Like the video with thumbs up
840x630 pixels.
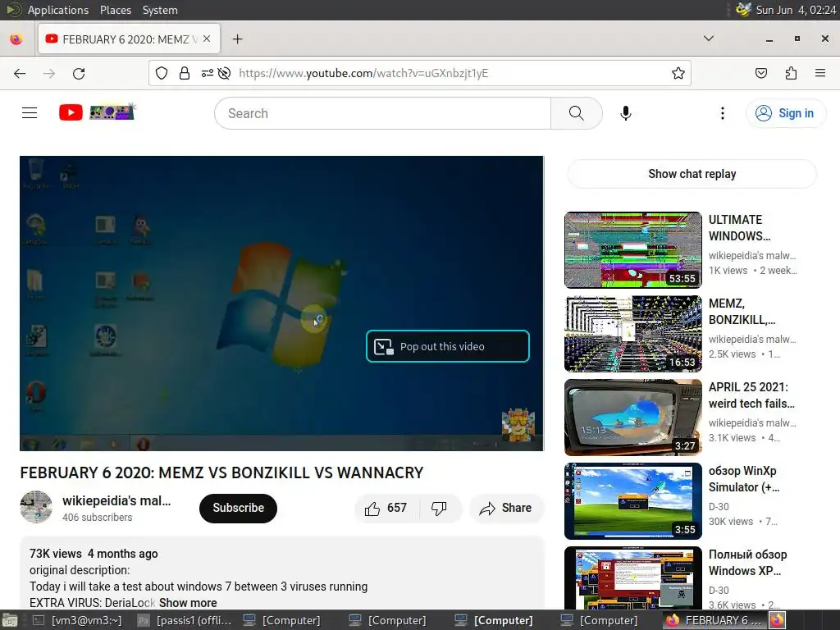coord(386,508)
